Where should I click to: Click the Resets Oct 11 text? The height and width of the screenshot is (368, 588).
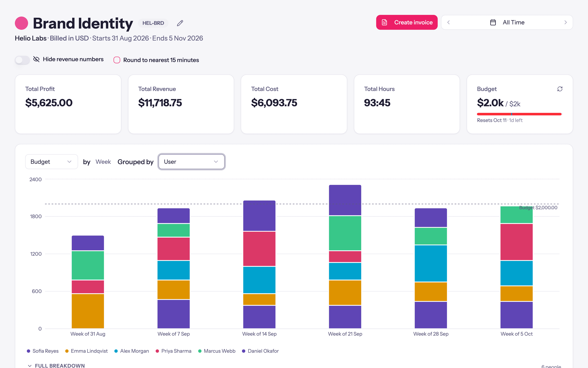492,120
